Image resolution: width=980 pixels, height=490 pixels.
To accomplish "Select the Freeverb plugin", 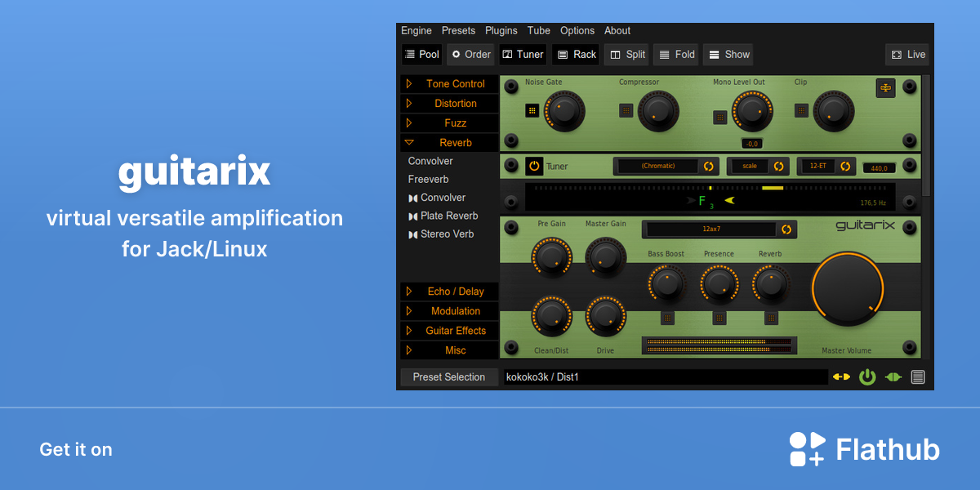I will pos(428,179).
